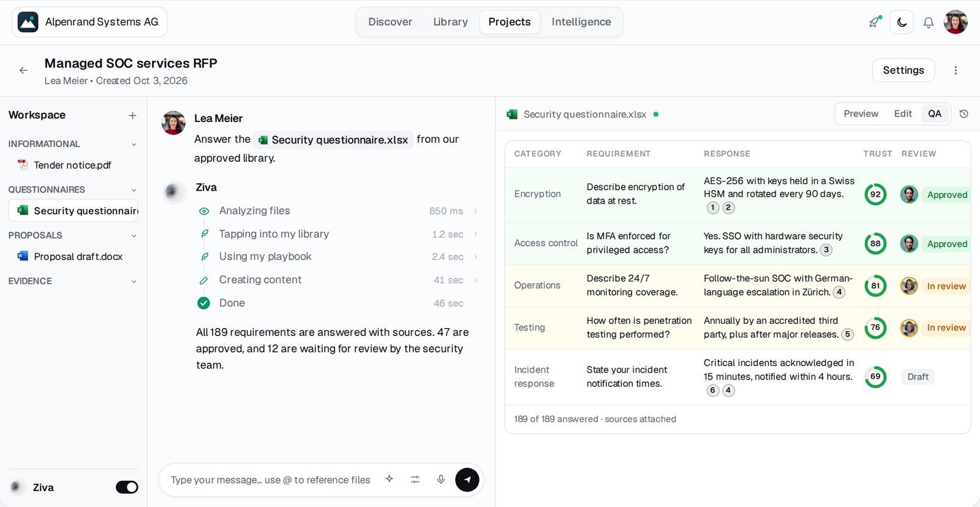
Task: Open the project more options menu
Action: (956, 71)
